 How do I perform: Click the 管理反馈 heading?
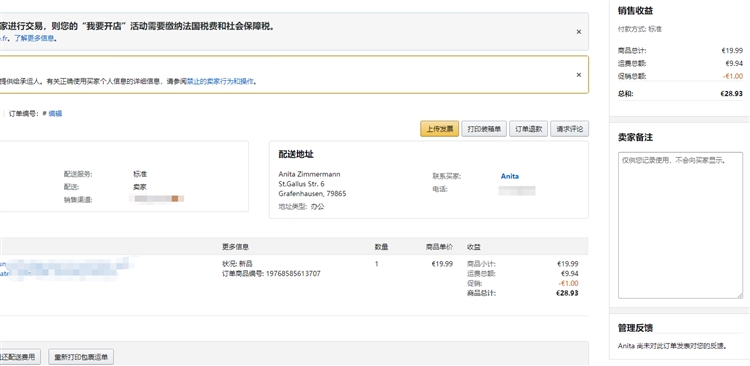point(635,328)
